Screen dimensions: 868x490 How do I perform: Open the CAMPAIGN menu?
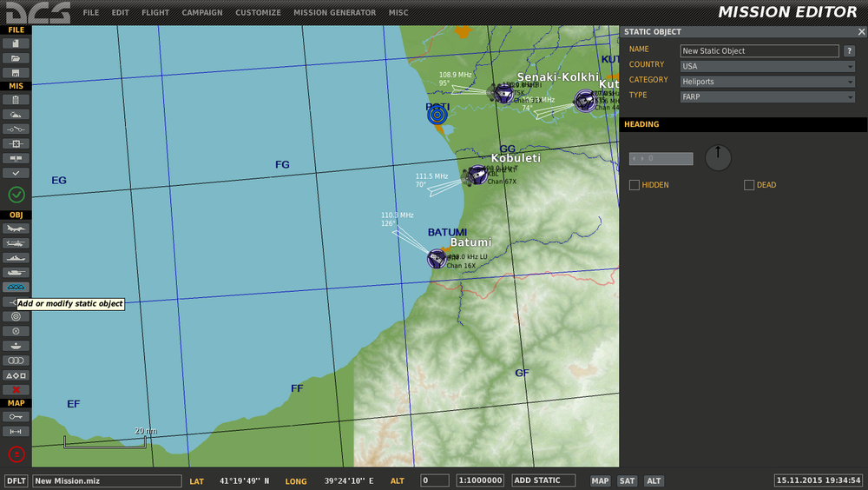tap(202, 13)
